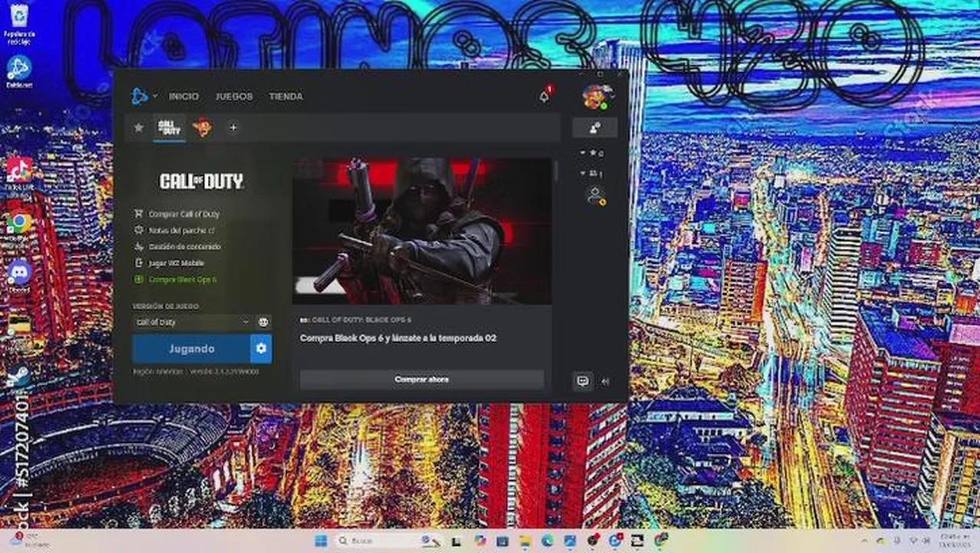Open game settings gear beside Jugando
The width and height of the screenshot is (980, 553).
261,349
